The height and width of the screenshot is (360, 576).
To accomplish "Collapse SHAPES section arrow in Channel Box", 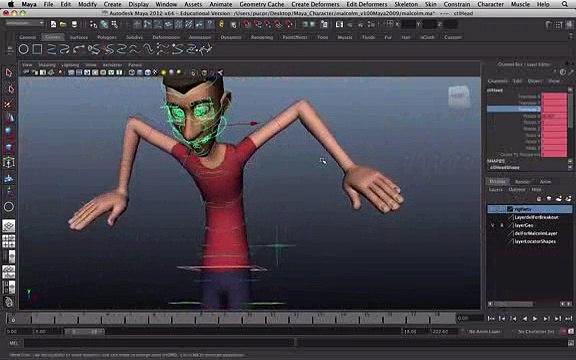I will click(x=570, y=161).
